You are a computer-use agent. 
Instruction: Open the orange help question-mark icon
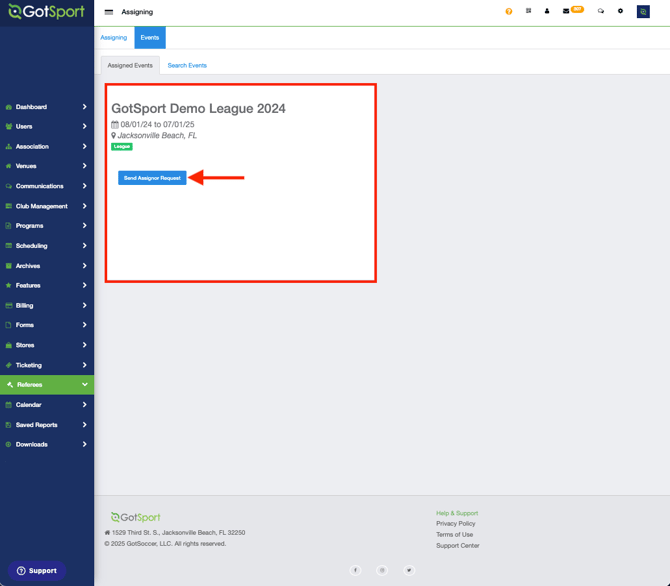[508, 12]
